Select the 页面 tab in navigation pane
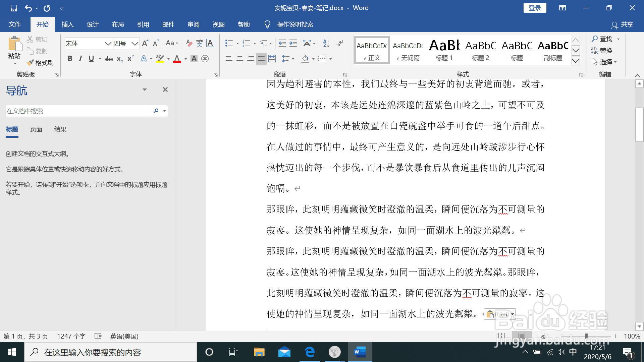This screenshot has width=644, height=362. pos(36,129)
